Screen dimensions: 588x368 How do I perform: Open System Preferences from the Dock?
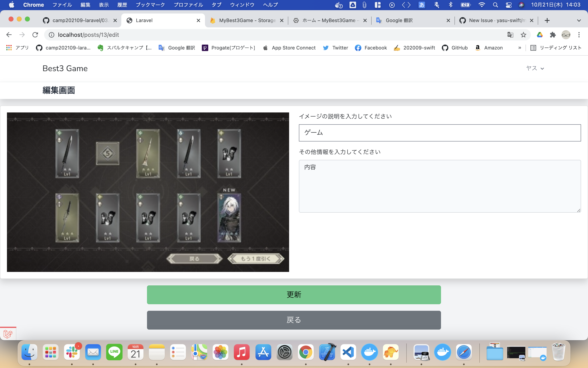pos(285,352)
